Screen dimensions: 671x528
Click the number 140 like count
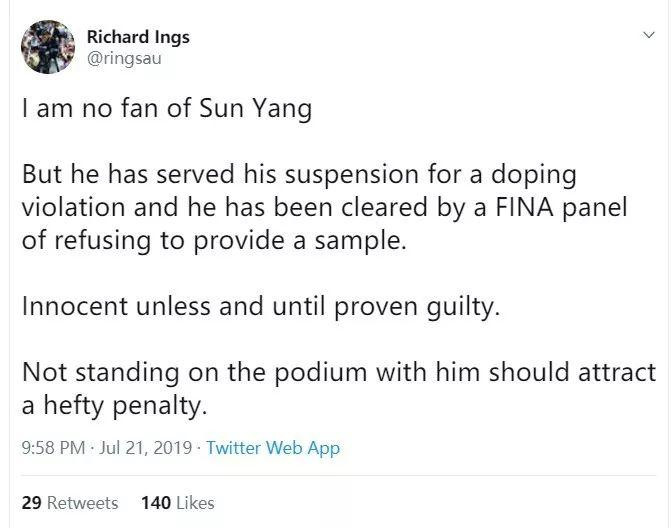[x=156, y=502]
